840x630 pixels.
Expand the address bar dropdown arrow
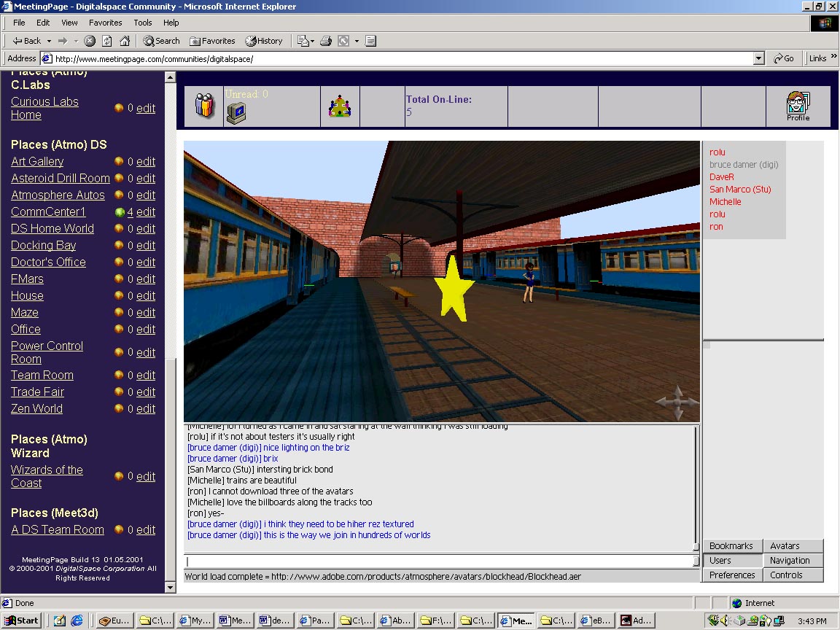[758, 58]
